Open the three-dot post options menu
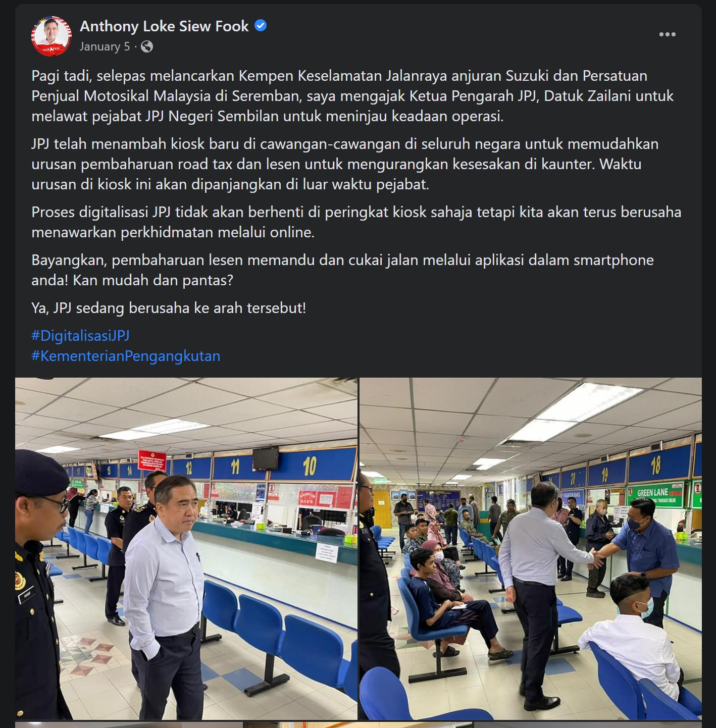Image resolution: width=716 pixels, height=728 pixels. pos(667,34)
